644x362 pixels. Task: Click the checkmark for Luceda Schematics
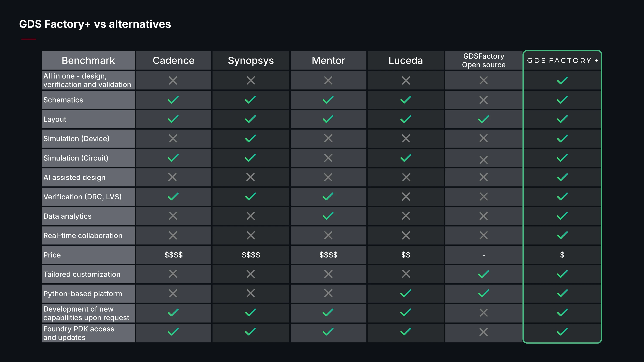pos(406,100)
